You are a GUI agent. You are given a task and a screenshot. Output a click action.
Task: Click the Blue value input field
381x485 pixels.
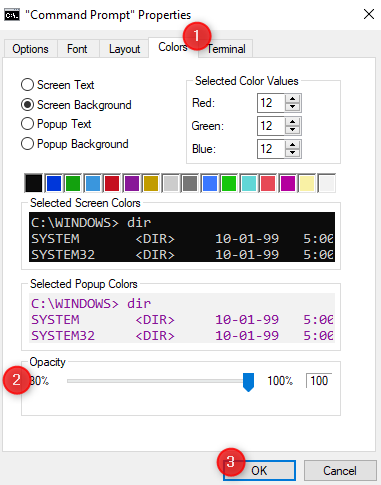coord(271,149)
